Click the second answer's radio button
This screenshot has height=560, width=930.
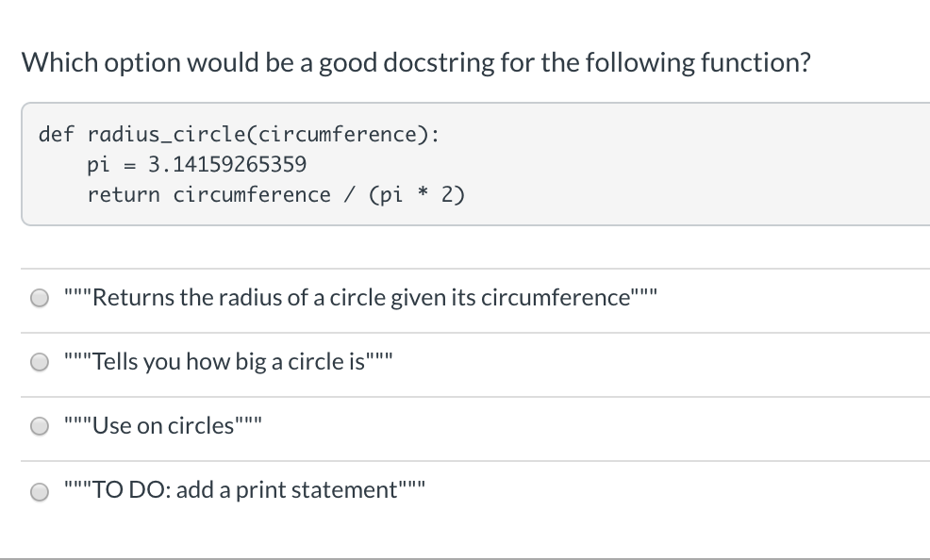(40, 361)
